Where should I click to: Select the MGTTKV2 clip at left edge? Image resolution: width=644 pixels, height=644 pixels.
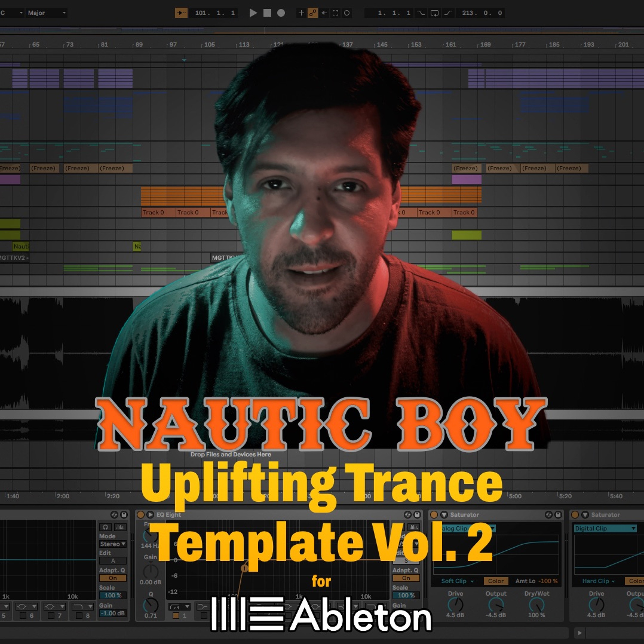pyautogui.click(x=14, y=258)
